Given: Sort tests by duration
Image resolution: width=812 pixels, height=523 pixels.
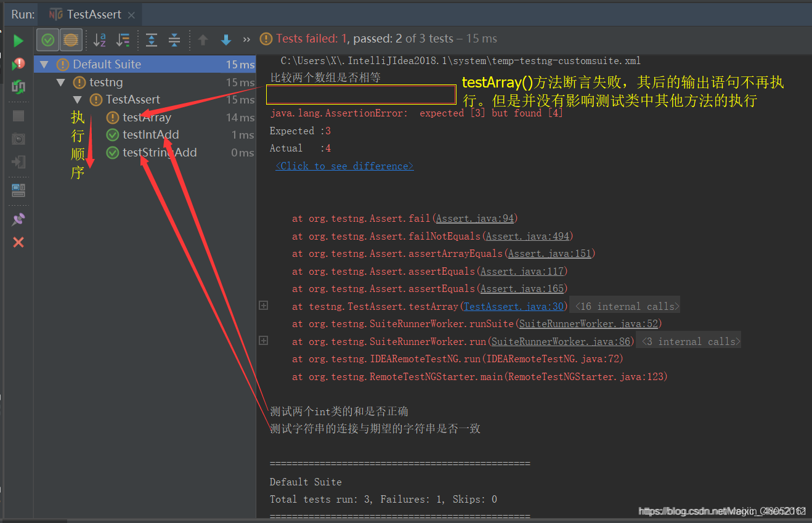Looking at the screenshot, I should [x=123, y=40].
